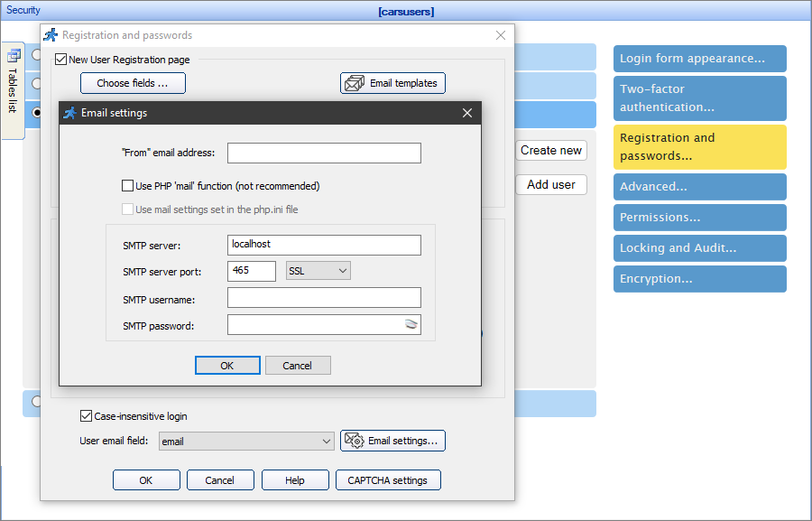Disable Case-insensitive login

click(x=86, y=416)
